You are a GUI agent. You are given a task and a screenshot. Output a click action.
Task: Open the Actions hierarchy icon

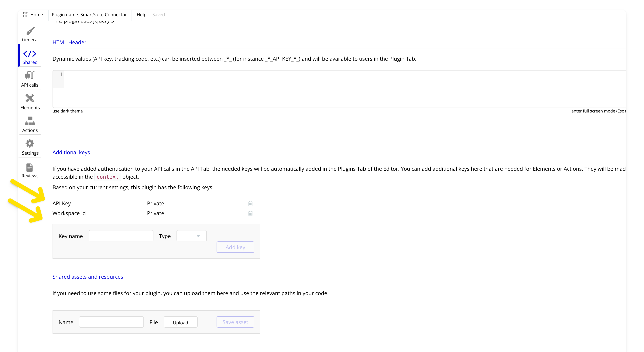[30, 121]
